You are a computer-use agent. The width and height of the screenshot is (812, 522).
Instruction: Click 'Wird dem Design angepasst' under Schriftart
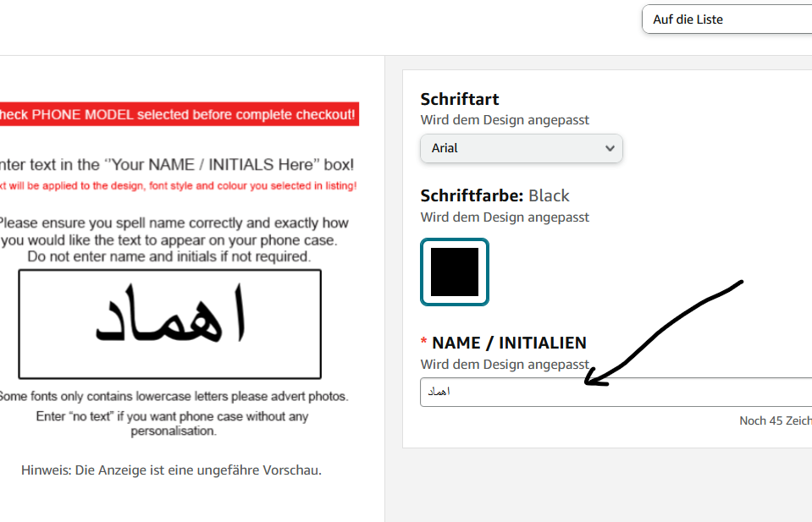505,120
